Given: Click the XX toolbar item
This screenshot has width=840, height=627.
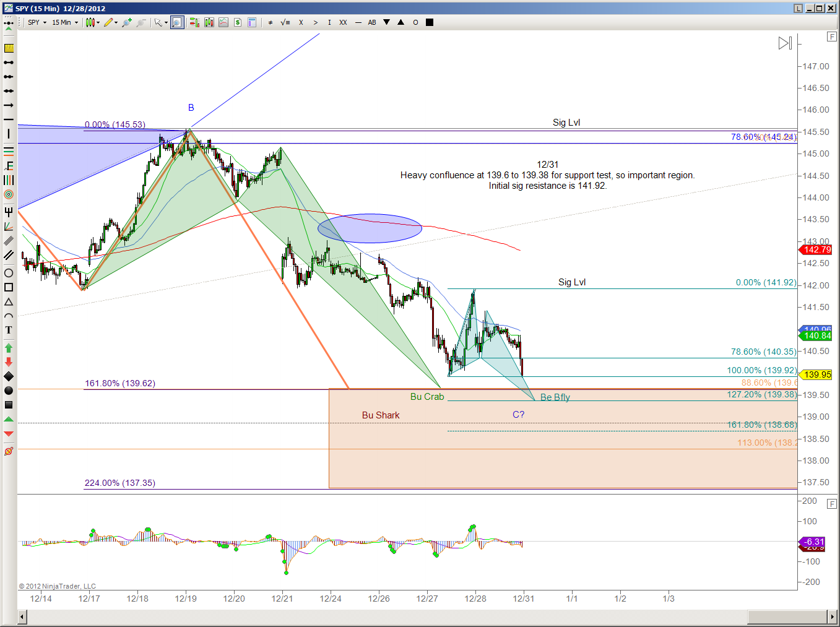Looking at the screenshot, I should [343, 22].
